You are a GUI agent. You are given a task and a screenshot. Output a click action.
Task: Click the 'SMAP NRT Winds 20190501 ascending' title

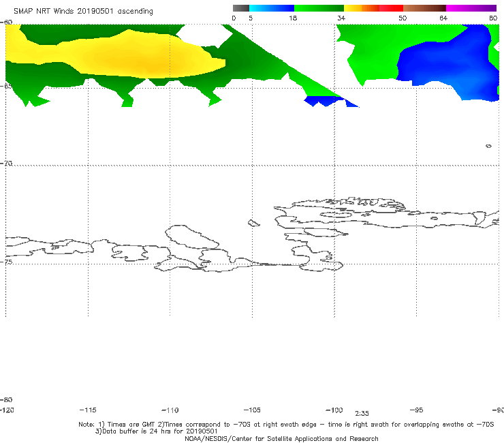coord(83,11)
